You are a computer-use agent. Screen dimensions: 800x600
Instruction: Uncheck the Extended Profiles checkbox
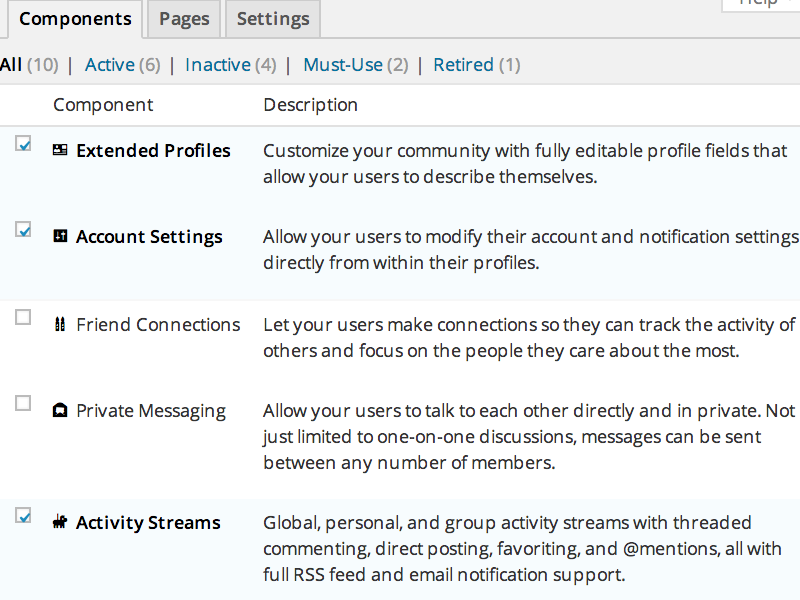tap(22, 143)
